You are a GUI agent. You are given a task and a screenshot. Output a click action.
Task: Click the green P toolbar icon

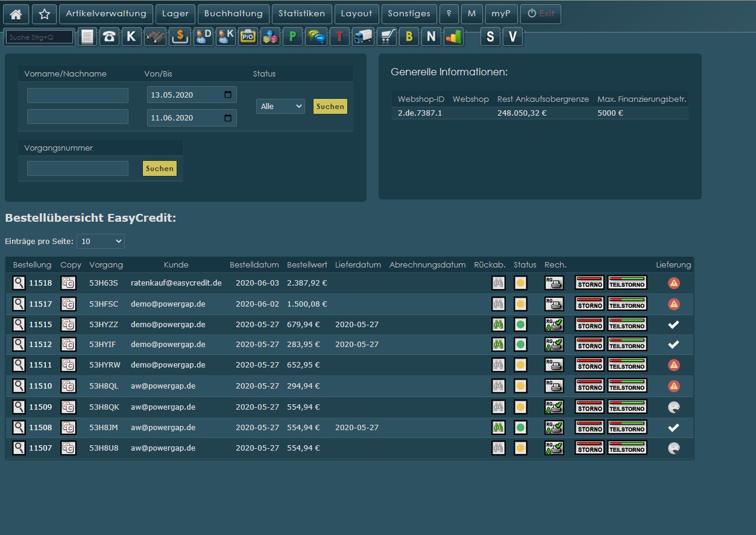pos(292,37)
